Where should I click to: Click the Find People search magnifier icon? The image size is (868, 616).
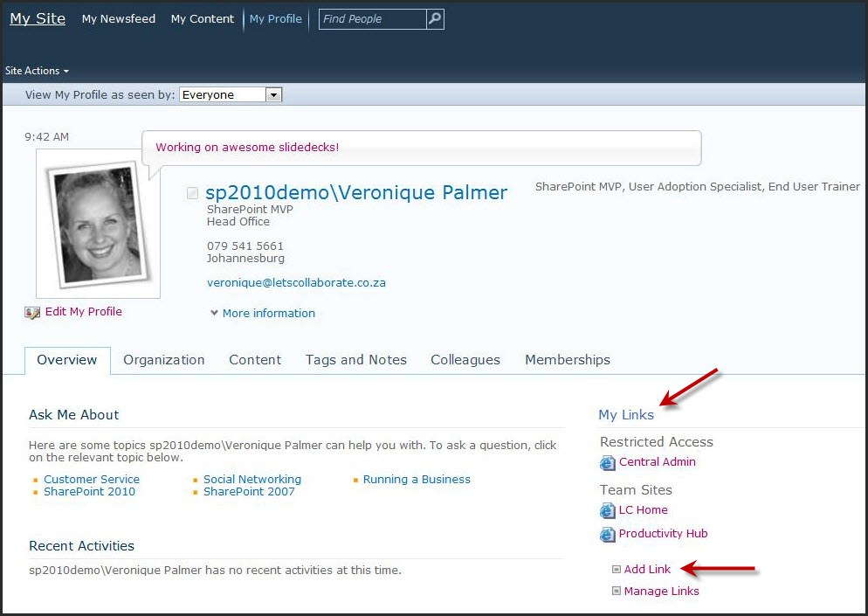[x=435, y=19]
